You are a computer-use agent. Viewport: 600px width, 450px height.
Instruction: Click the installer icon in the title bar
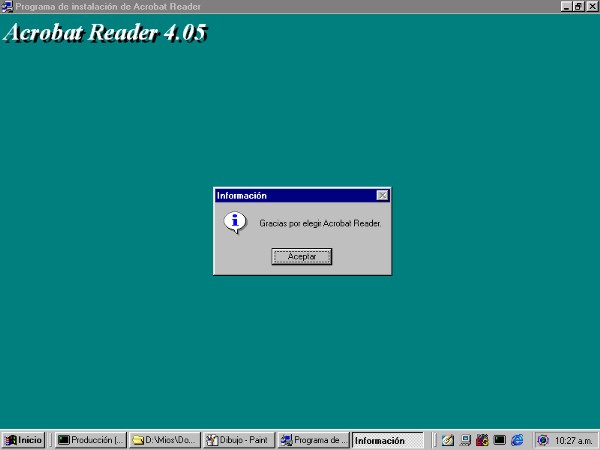pyautogui.click(x=7, y=6)
